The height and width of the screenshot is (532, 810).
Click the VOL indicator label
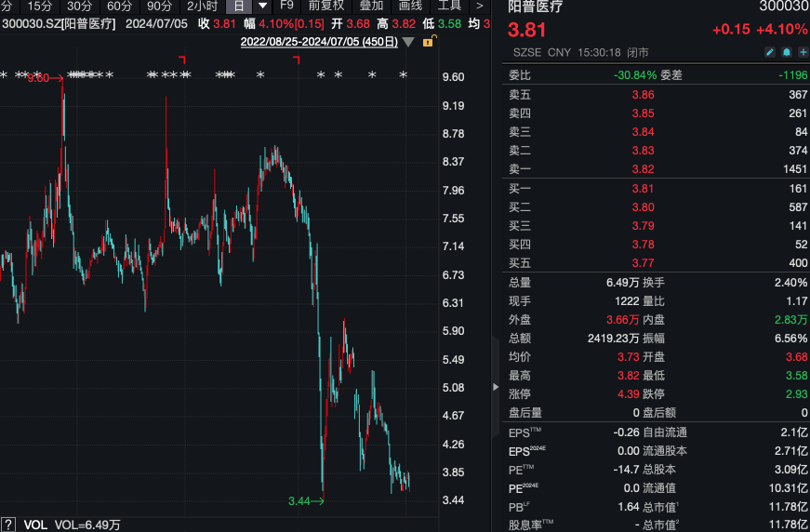pos(35,525)
